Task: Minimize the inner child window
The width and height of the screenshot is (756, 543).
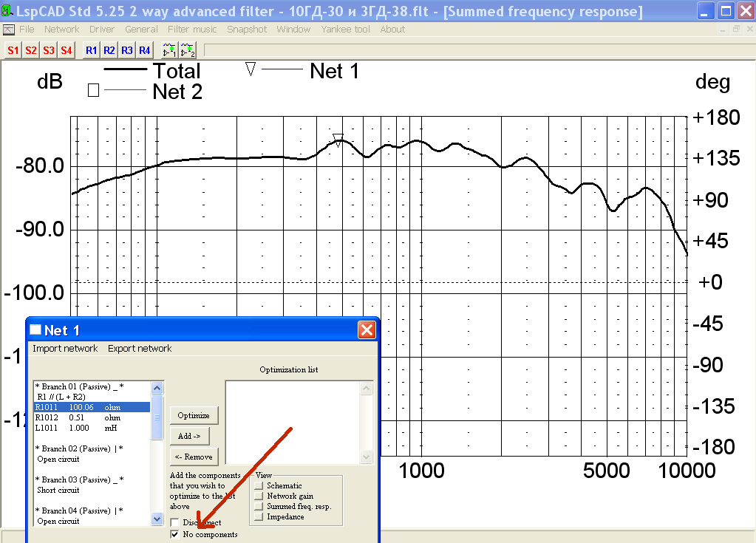Action: tap(722, 29)
